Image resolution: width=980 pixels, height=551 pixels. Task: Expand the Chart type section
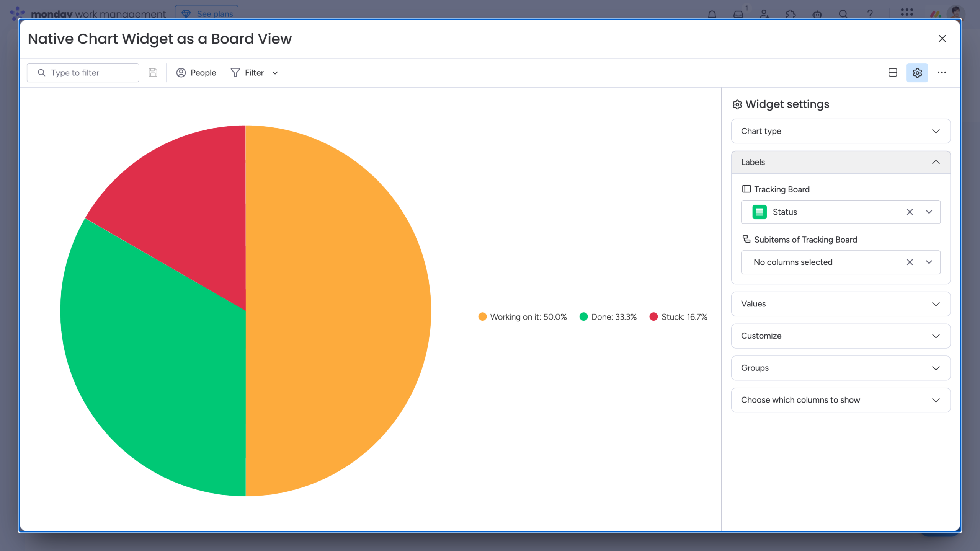pos(840,131)
